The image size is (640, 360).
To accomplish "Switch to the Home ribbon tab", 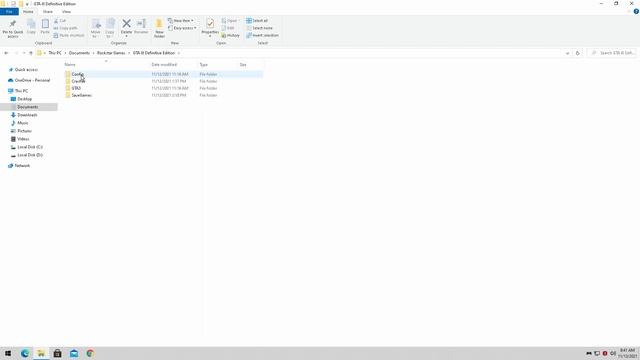I will click(x=28, y=12).
